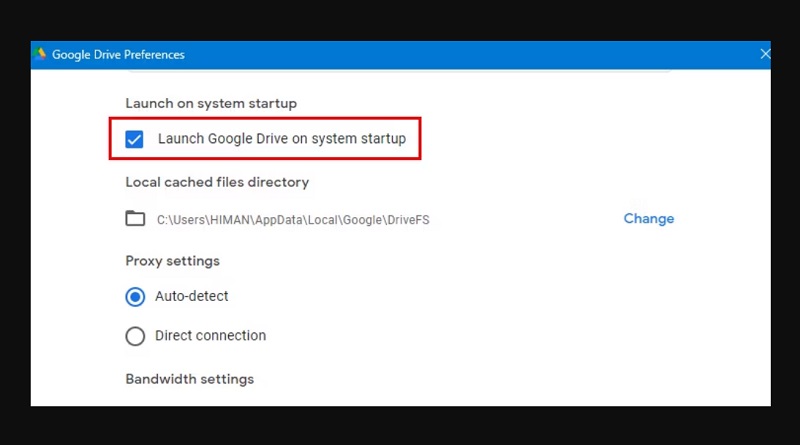Click the Google Drive logo in title bar

coord(40,54)
